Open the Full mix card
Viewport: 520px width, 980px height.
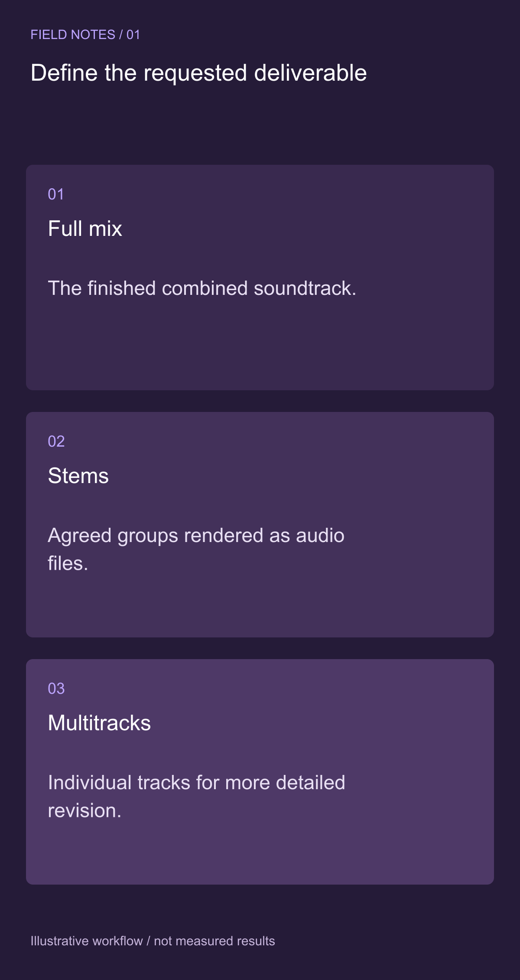260,278
